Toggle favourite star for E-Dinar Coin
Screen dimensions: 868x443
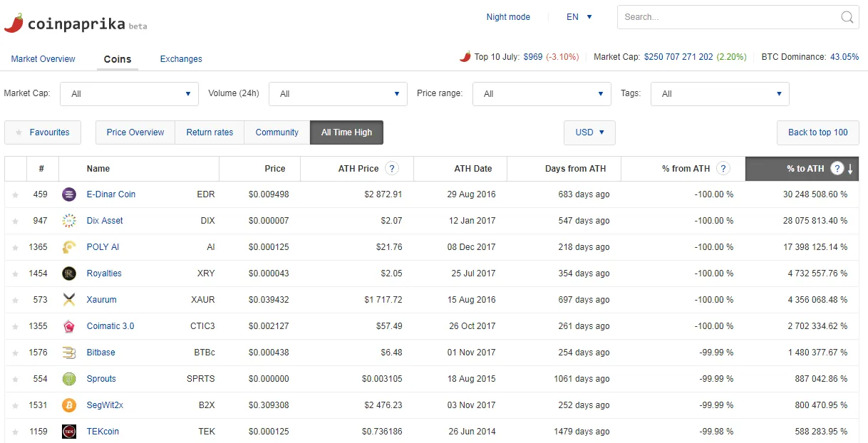pos(15,194)
